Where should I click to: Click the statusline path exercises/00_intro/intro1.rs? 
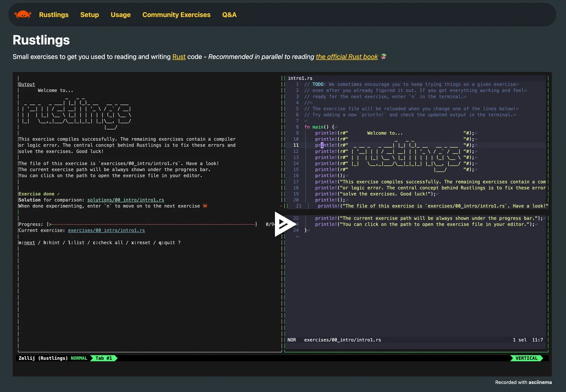pos(342,340)
